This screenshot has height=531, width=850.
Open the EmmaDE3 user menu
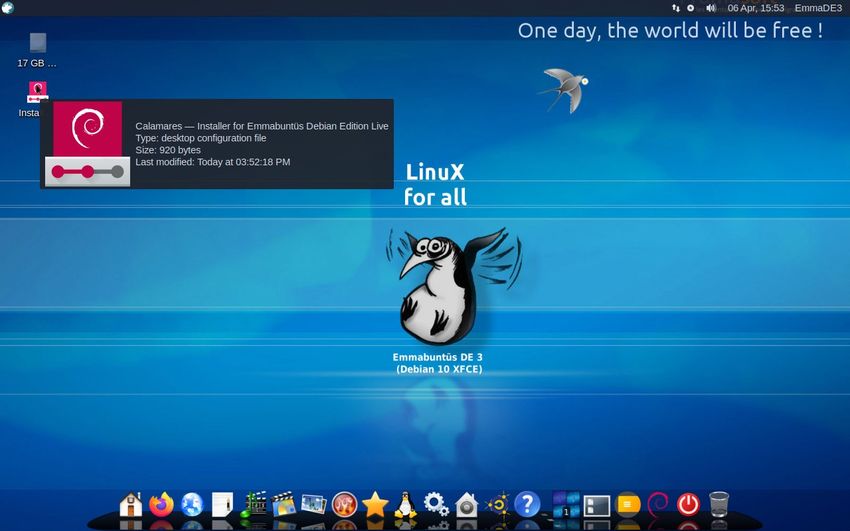818,8
